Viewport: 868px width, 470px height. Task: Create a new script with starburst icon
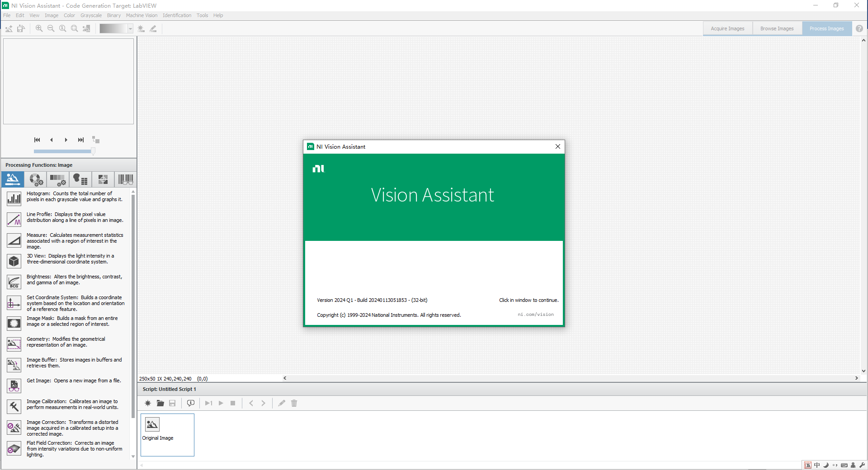coord(148,403)
